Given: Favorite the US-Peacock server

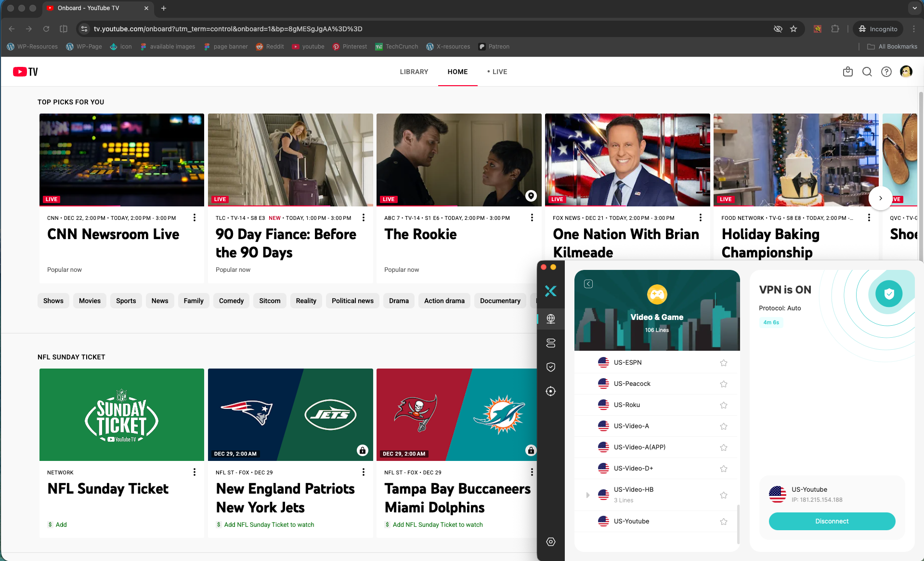Looking at the screenshot, I should pyautogui.click(x=723, y=383).
